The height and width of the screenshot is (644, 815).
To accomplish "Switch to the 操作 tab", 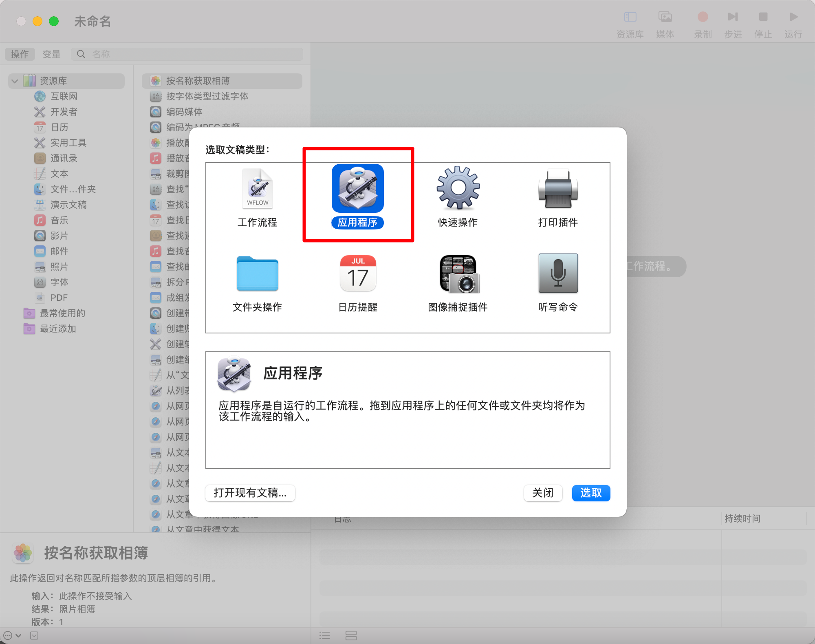I will (19, 53).
